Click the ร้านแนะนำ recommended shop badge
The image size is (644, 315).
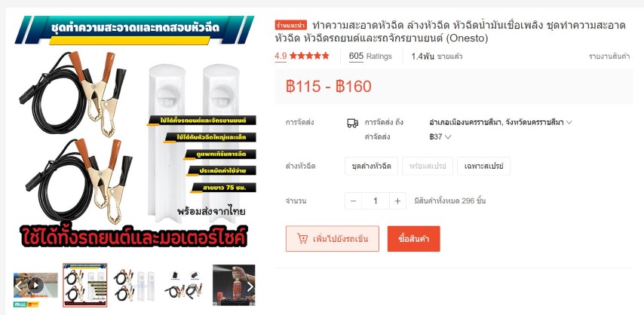291,26
